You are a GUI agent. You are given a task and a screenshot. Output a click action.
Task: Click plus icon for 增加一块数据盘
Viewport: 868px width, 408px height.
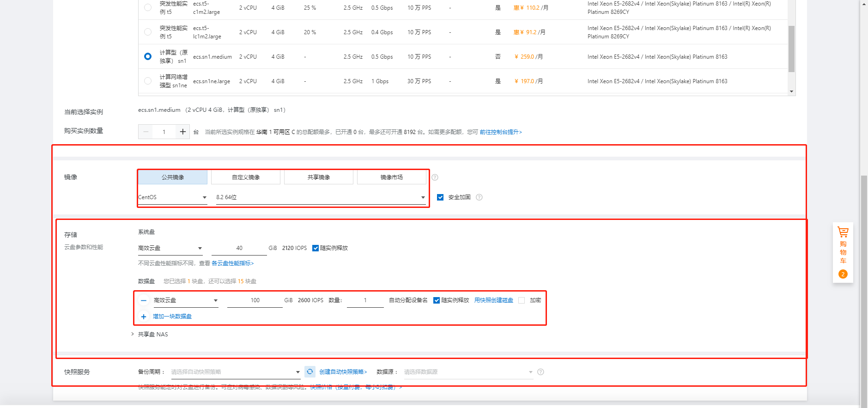point(144,317)
